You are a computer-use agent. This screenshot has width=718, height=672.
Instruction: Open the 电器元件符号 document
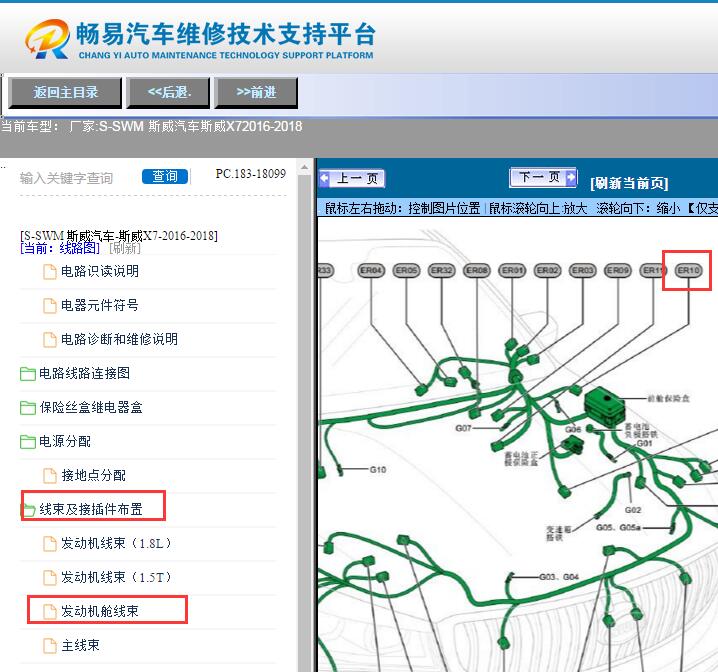pos(100,305)
